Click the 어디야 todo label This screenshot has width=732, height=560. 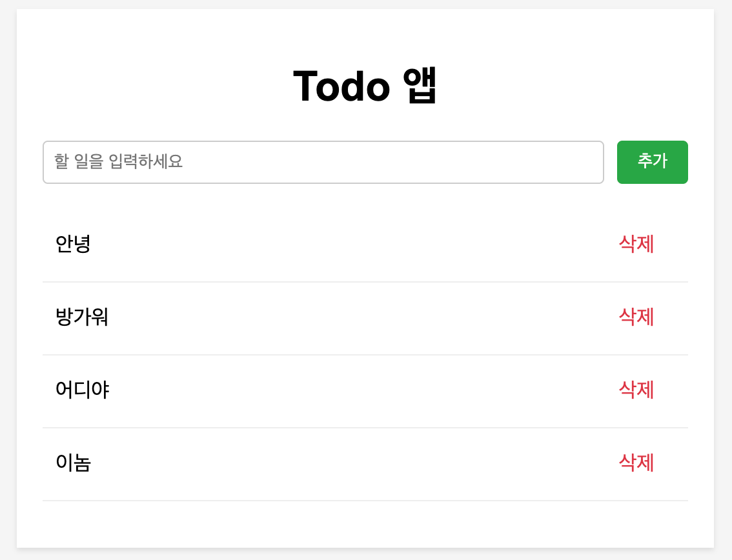tap(82, 390)
